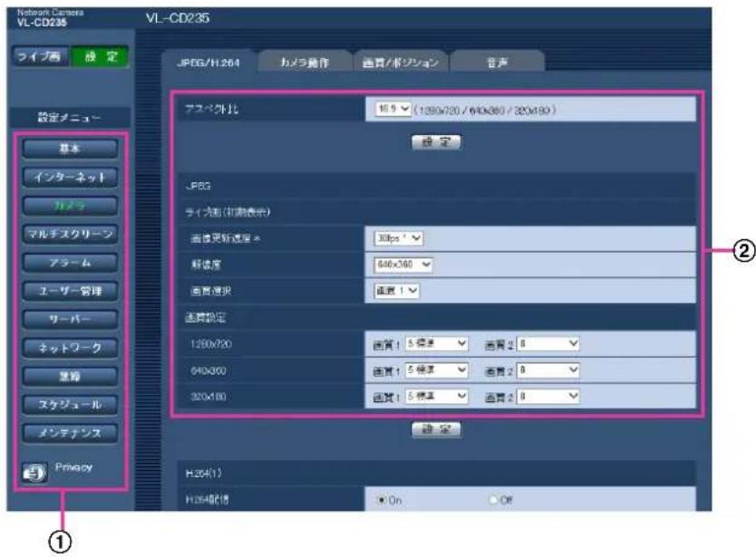Open 画質1 dropdown for 1280x720
The width and height of the screenshot is (756, 557).
(436, 343)
